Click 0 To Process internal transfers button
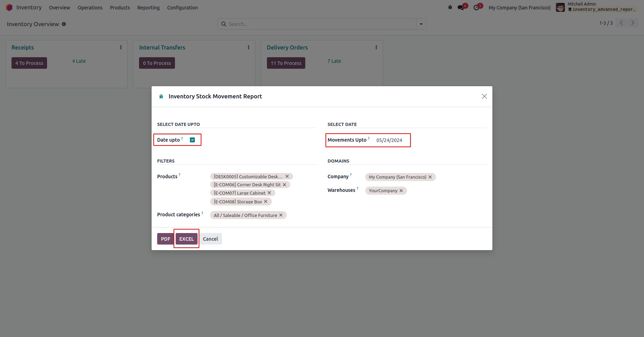The height and width of the screenshot is (337, 644). (157, 63)
